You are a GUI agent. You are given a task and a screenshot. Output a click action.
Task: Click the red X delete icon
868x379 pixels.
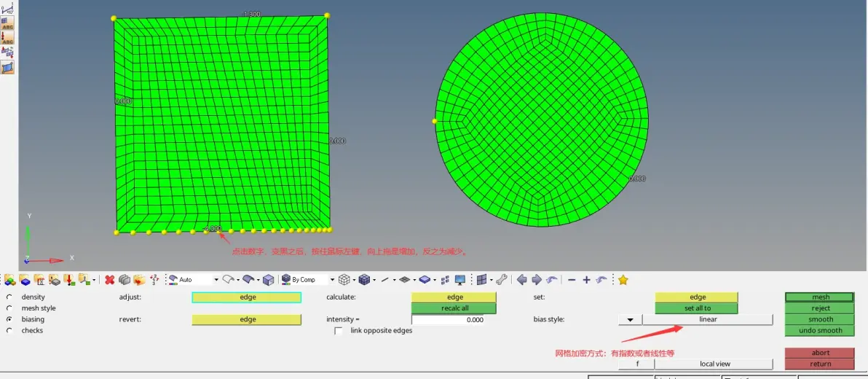coord(110,280)
